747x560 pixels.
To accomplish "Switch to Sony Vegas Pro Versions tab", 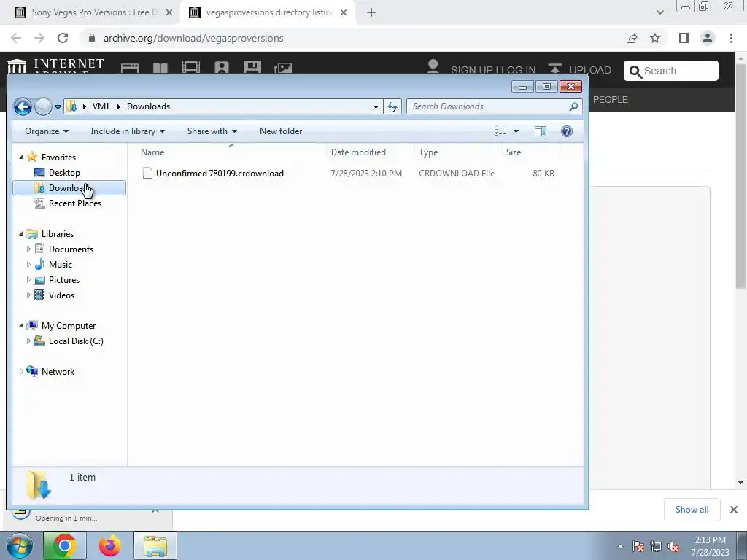I will [x=94, y=12].
